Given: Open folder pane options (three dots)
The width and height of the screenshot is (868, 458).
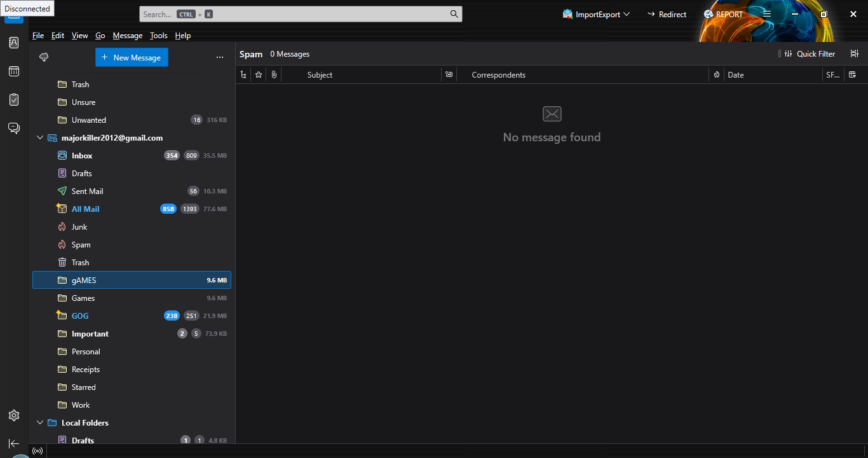Looking at the screenshot, I should [220, 57].
